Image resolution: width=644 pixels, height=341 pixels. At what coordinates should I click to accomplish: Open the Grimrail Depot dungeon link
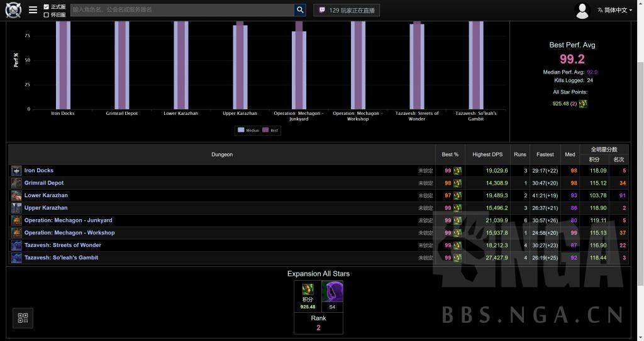(x=44, y=183)
